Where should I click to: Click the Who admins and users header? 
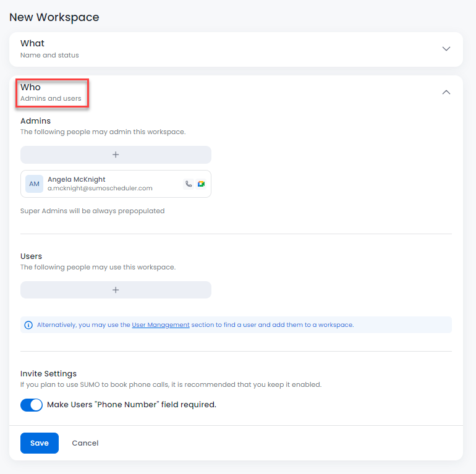[51, 93]
